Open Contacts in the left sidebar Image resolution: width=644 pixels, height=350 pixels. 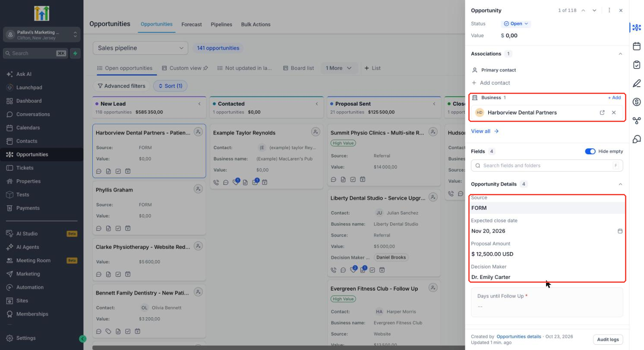click(27, 141)
